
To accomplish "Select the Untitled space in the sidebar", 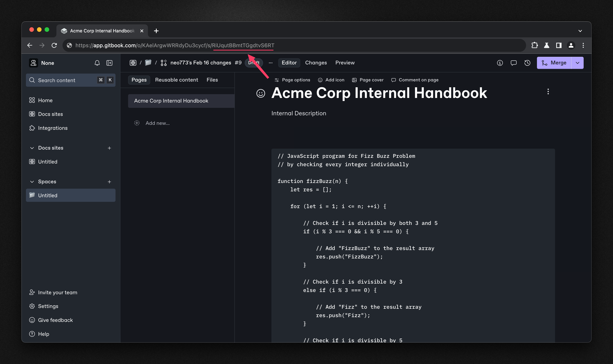I will click(48, 195).
